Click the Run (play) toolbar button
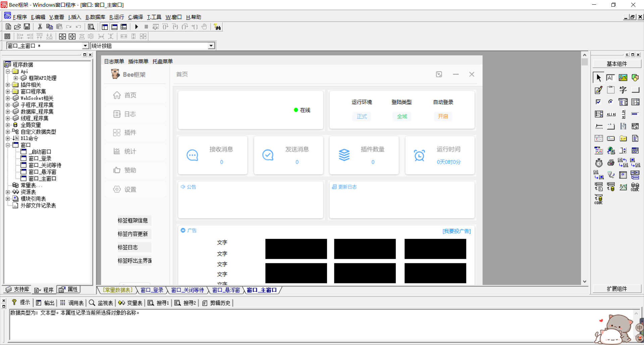 click(x=137, y=27)
